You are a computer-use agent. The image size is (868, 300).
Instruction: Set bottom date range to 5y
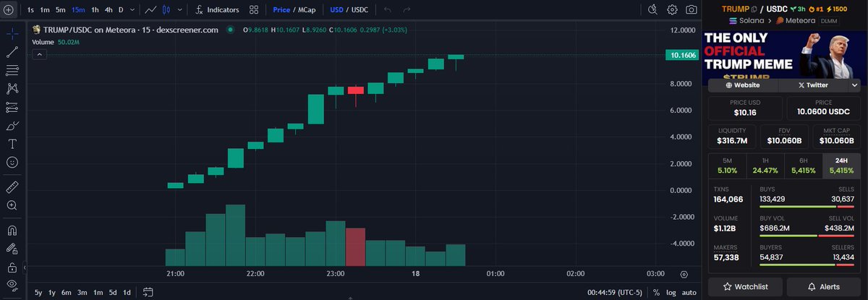pyautogui.click(x=38, y=292)
